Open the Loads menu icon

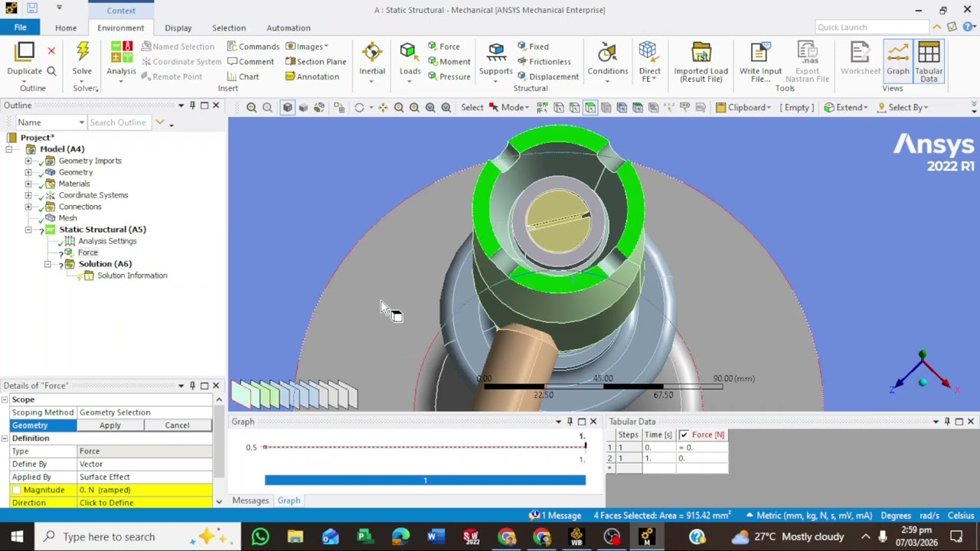pyautogui.click(x=408, y=52)
